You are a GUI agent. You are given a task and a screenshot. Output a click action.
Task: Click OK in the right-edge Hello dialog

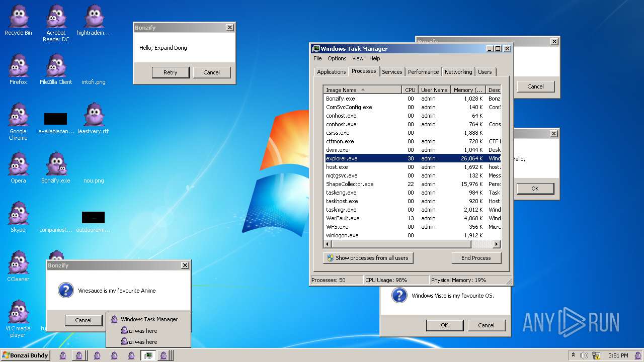click(535, 189)
